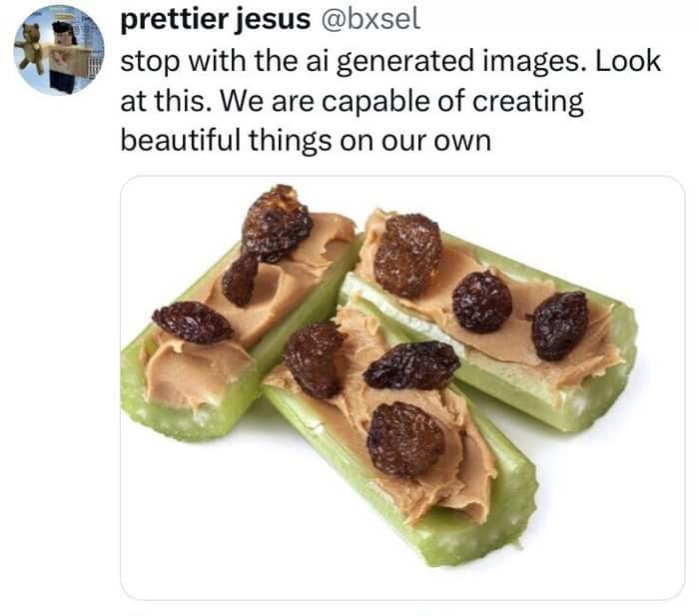The height and width of the screenshot is (616, 699).
Task: Click the bottom raisin on the front celery
Action: pyautogui.click(x=404, y=438)
